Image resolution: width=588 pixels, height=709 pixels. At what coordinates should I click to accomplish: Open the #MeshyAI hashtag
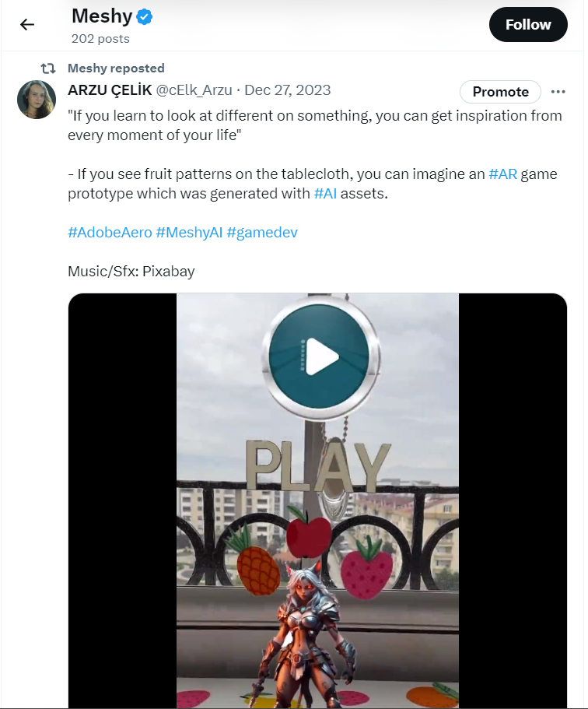coord(189,233)
